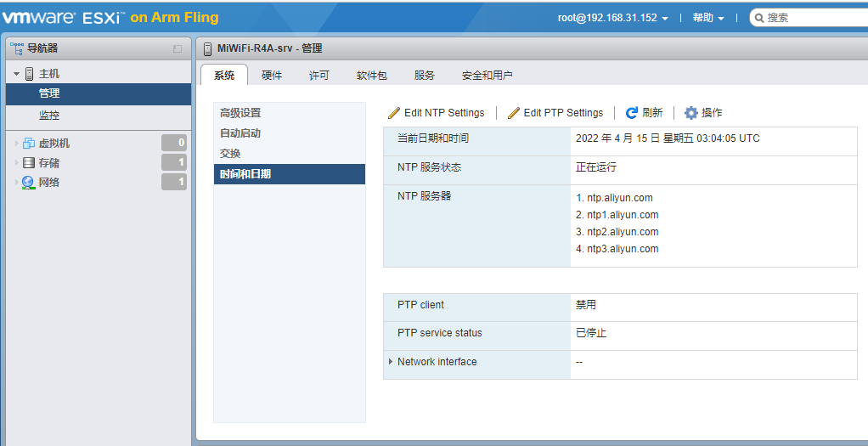Select the storage (存储) icon in navigator
The height and width of the screenshot is (446, 868).
click(29, 163)
